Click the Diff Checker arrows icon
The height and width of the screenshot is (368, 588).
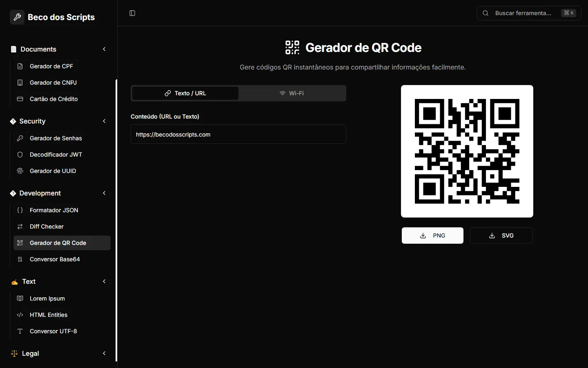point(20,227)
